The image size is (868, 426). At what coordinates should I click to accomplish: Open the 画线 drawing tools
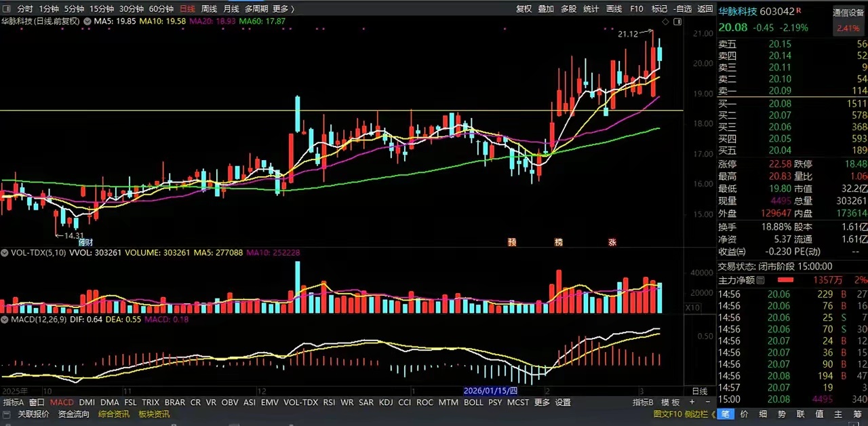[x=614, y=9]
